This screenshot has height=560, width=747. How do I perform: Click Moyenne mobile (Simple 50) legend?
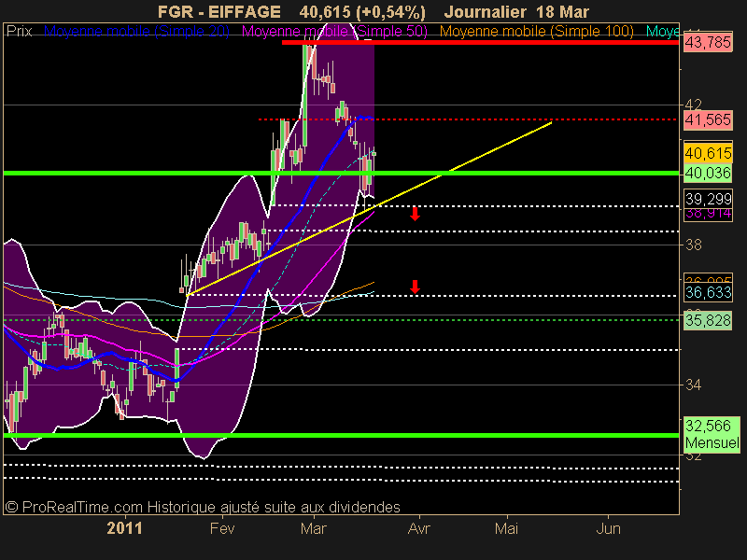(x=334, y=32)
